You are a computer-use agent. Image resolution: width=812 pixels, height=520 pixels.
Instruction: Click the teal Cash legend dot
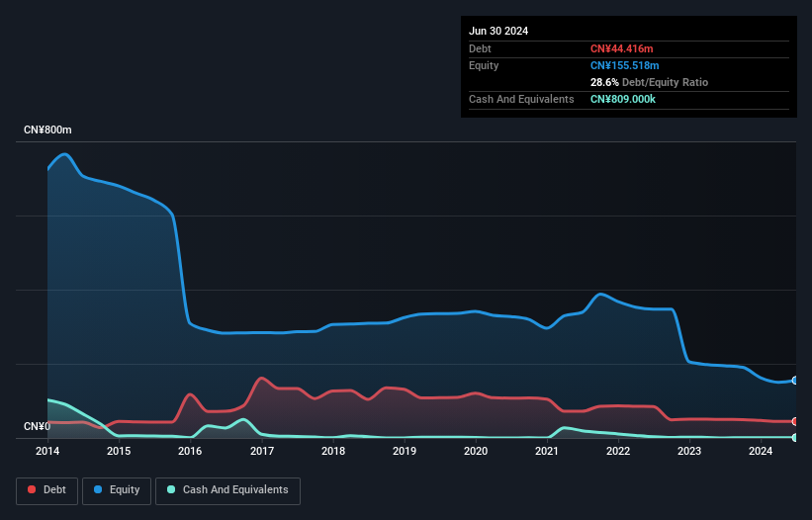(171, 489)
